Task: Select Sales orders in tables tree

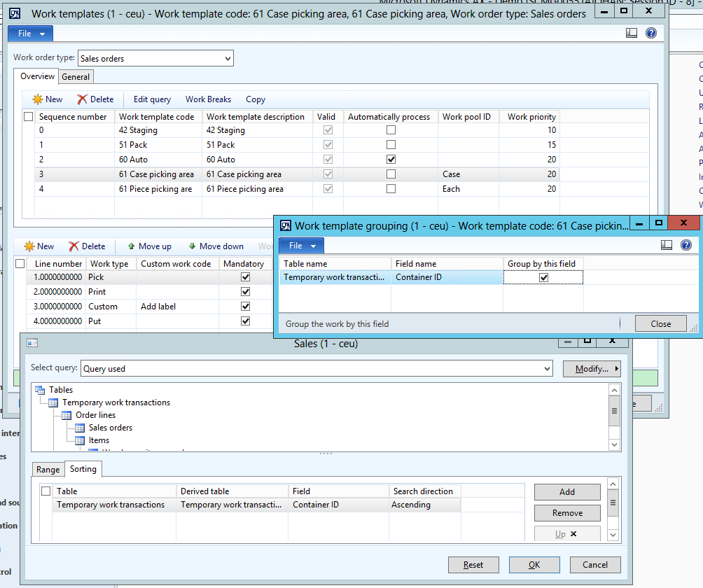Action: (x=110, y=428)
